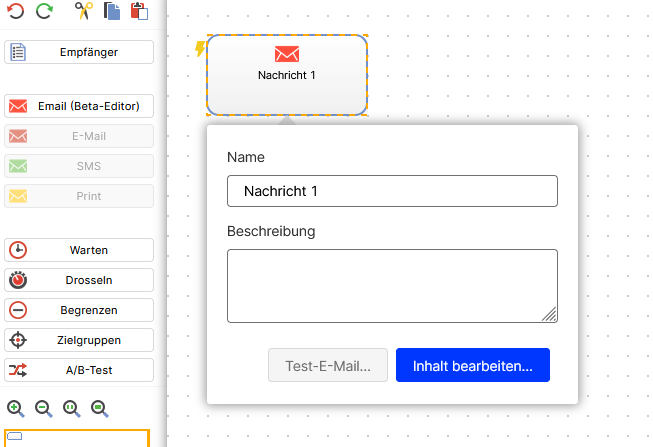Pick the Begrenzen element

click(80, 310)
